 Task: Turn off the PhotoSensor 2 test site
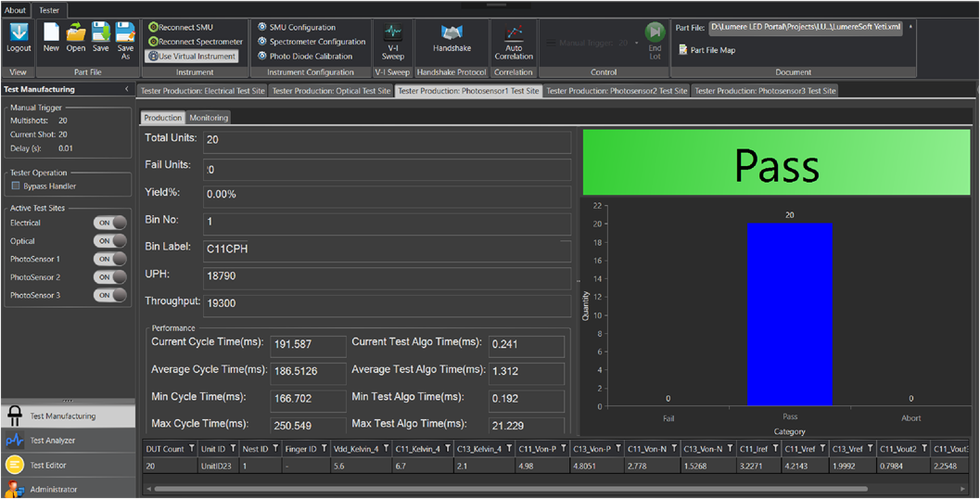tap(110, 277)
